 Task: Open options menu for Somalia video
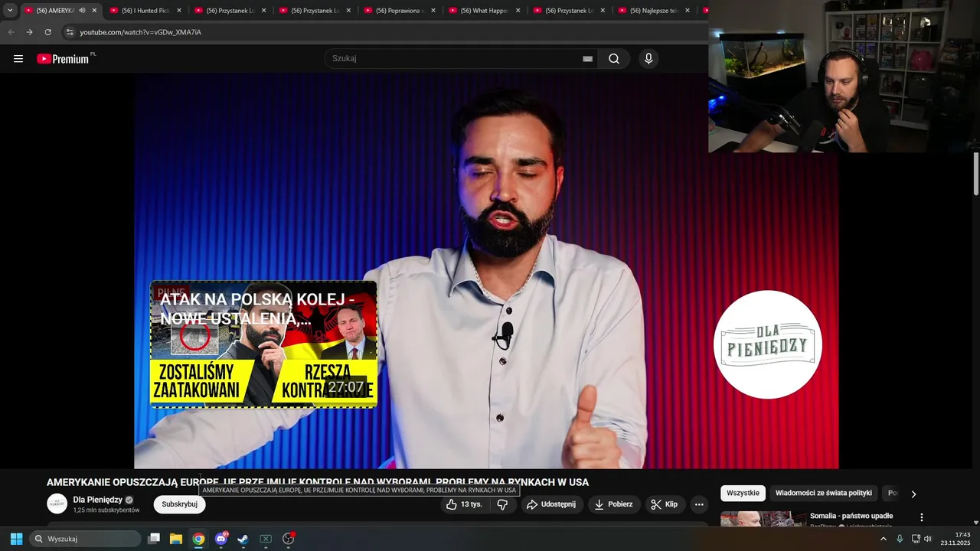(x=922, y=517)
